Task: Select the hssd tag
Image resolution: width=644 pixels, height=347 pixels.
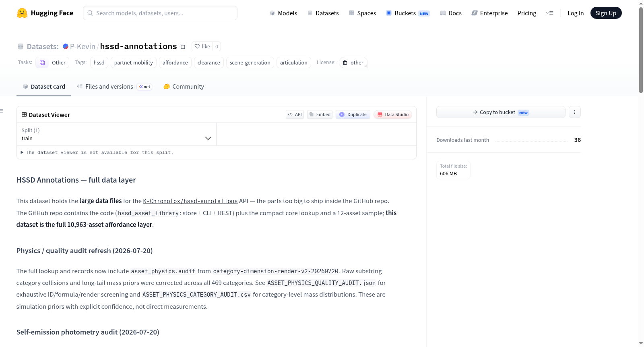Action: point(99,62)
